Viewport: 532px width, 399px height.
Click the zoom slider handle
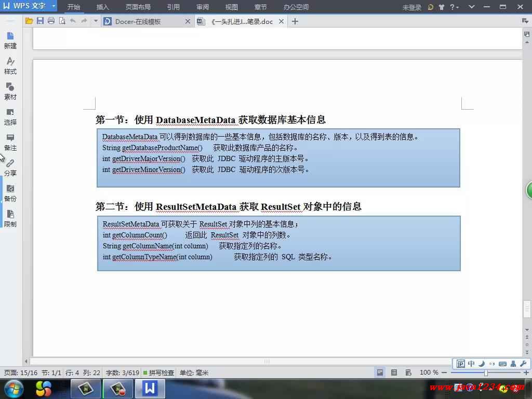click(486, 373)
